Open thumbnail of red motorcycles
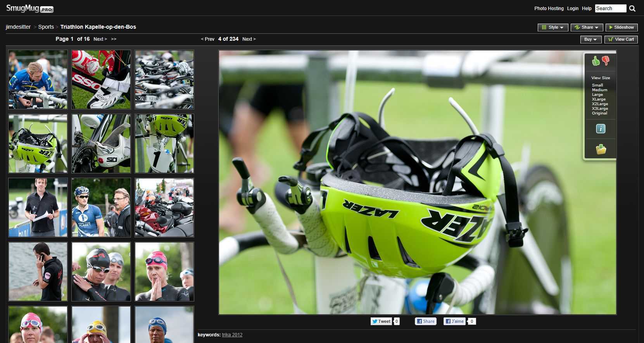644x343 pixels. tap(164, 208)
